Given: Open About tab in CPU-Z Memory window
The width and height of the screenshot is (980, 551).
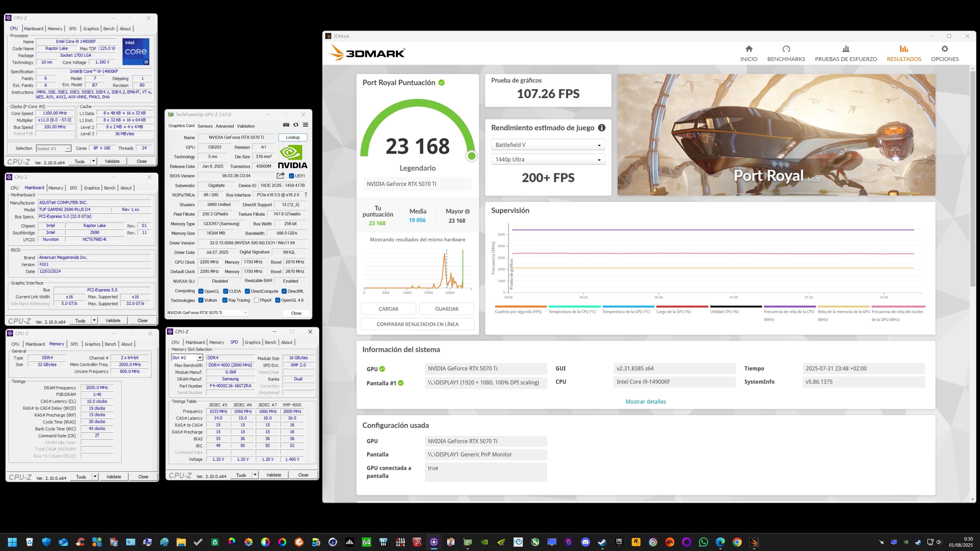Looking at the screenshot, I should 127,344.
